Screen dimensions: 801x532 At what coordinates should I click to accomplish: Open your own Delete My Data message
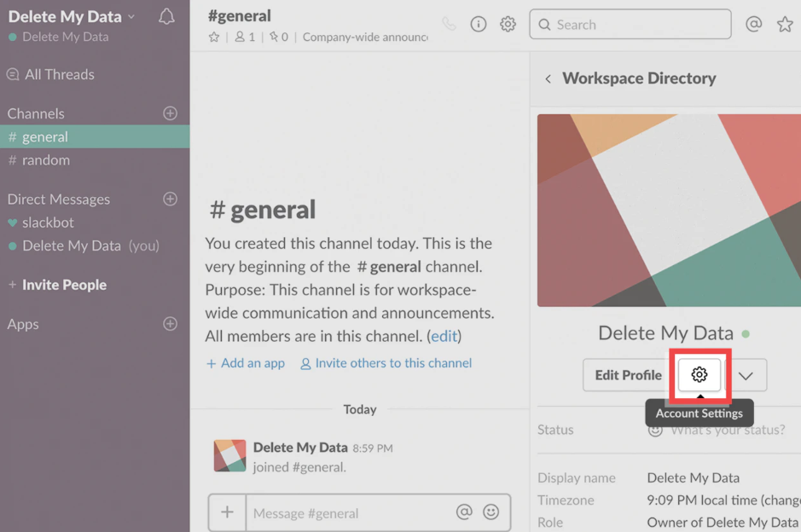(95, 246)
